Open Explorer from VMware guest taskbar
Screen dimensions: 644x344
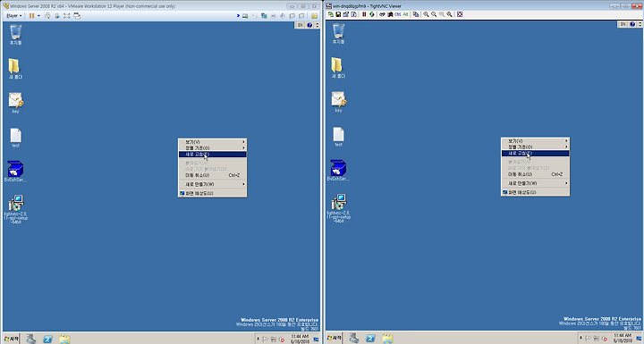(x=64, y=339)
